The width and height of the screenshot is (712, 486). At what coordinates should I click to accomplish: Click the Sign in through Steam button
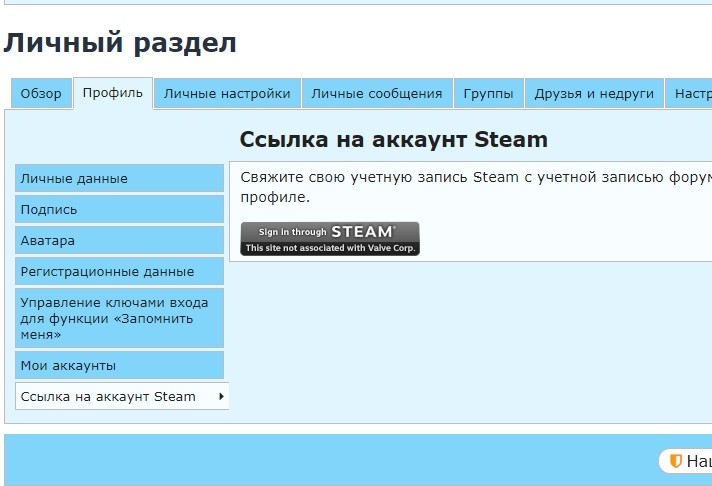point(329,238)
